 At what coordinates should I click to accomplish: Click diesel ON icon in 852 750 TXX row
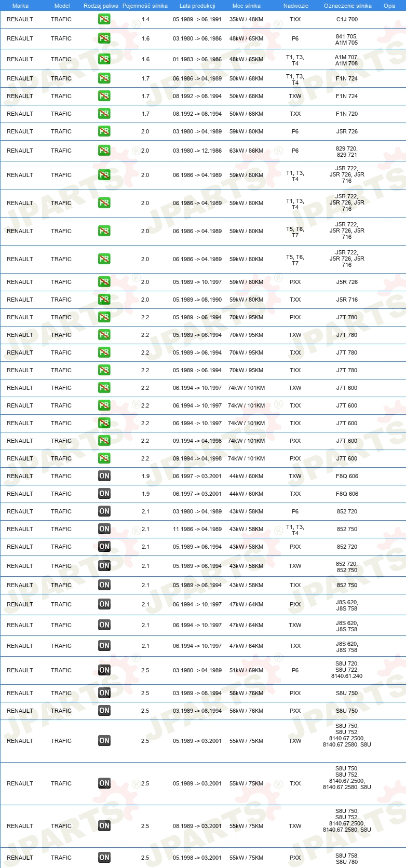click(x=104, y=585)
